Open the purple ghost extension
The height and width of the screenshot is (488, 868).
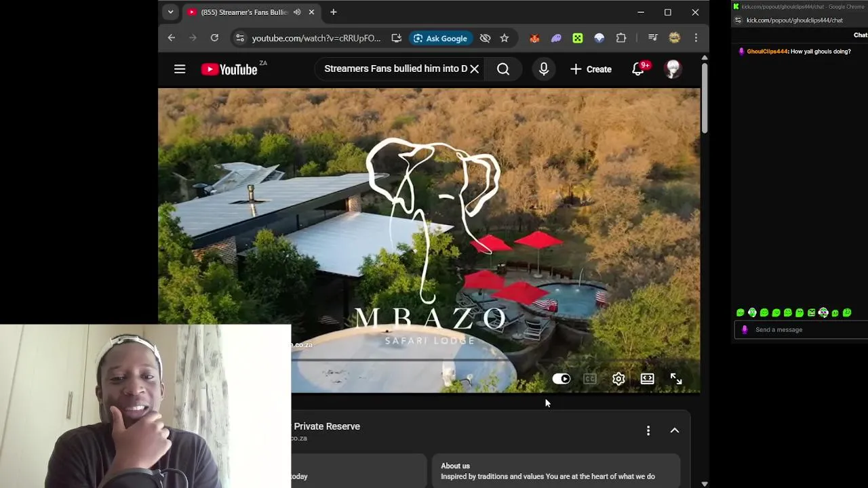coord(556,39)
